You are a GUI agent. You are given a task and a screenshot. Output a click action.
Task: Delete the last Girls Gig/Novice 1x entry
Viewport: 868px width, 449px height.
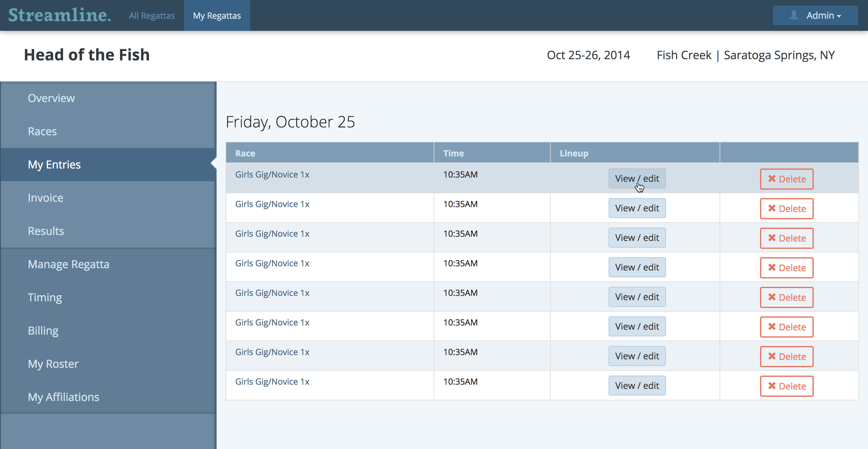[x=786, y=386]
